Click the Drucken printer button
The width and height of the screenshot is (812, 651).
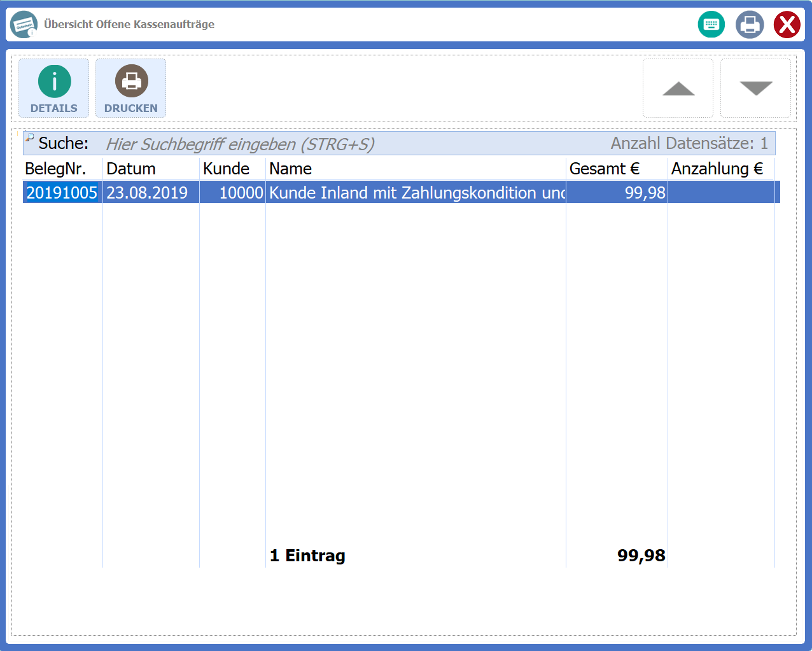click(x=131, y=88)
